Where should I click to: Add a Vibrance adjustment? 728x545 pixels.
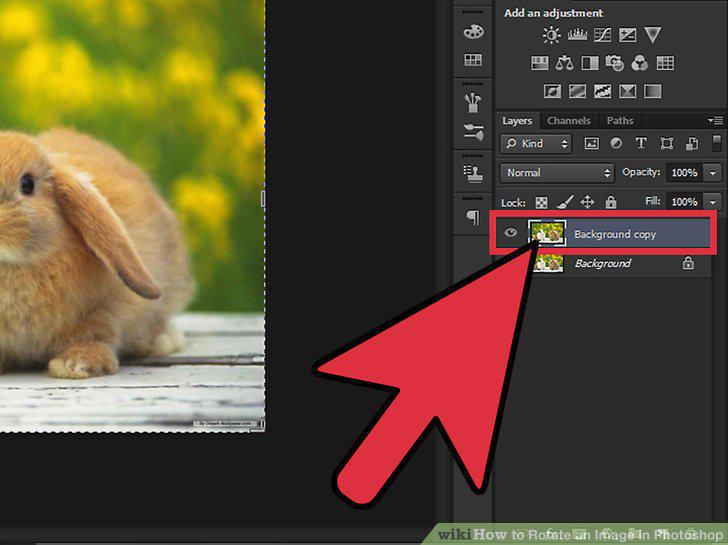[652, 35]
